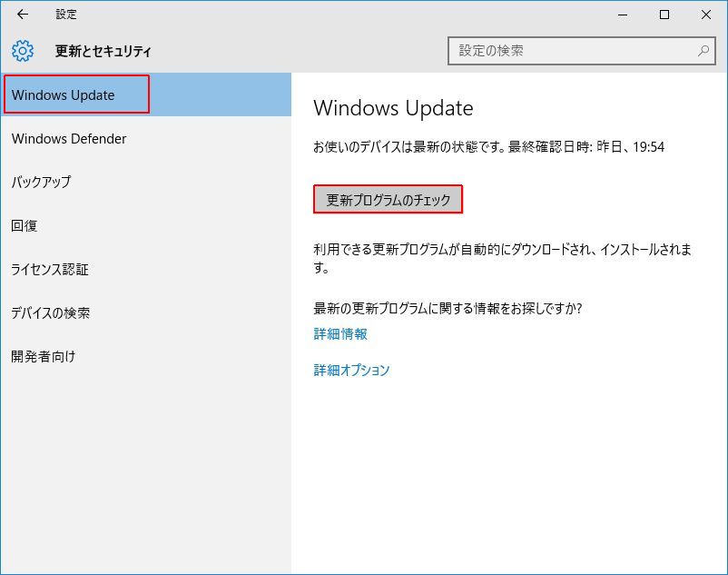Click the back arrow in title bar
This screenshot has width=728, height=575.
pos(23,15)
